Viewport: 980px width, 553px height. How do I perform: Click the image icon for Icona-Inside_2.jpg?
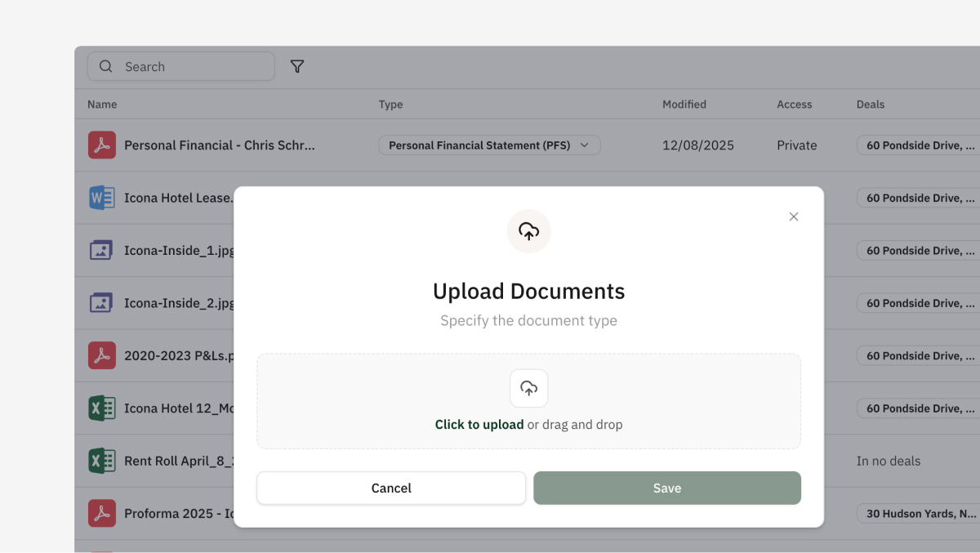[x=102, y=303]
